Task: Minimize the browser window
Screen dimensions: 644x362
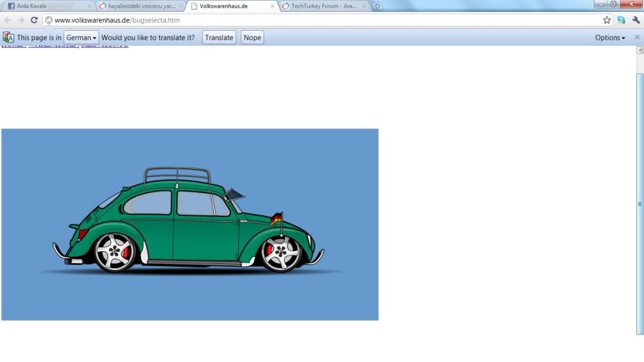Action: pos(601,4)
